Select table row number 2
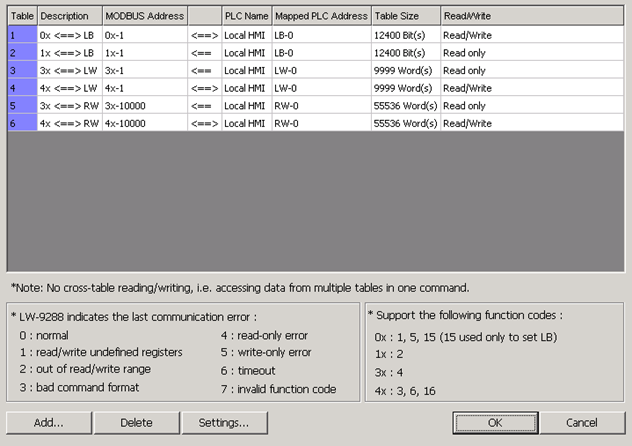Screen dimensions: 632x446 tap(23, 53)
